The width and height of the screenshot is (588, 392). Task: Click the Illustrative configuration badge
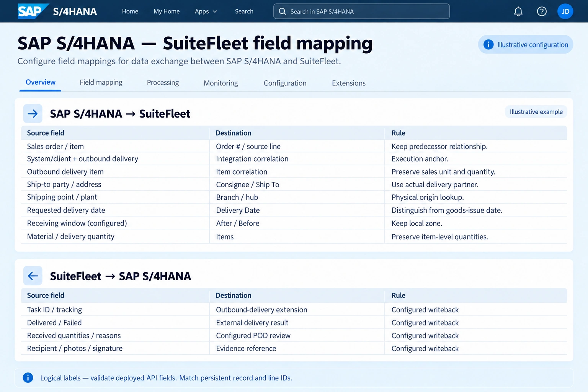click(526, 44)
